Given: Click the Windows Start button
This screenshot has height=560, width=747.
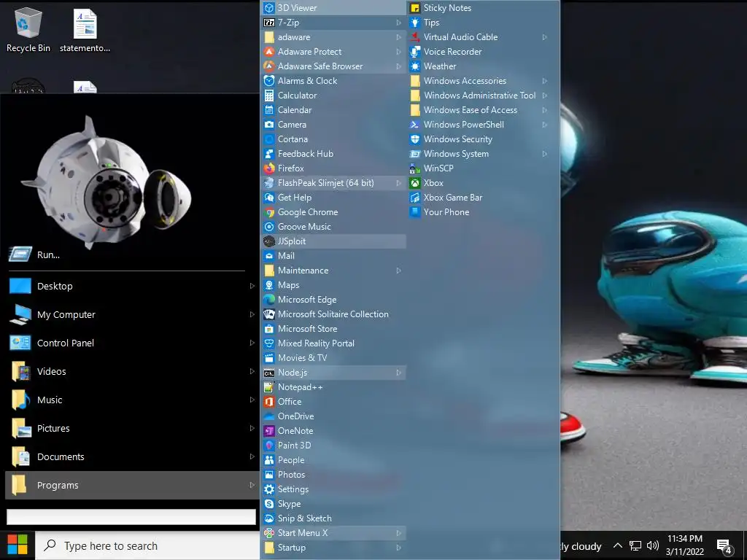Looking at the screenshot, I should tap(18, 545).
